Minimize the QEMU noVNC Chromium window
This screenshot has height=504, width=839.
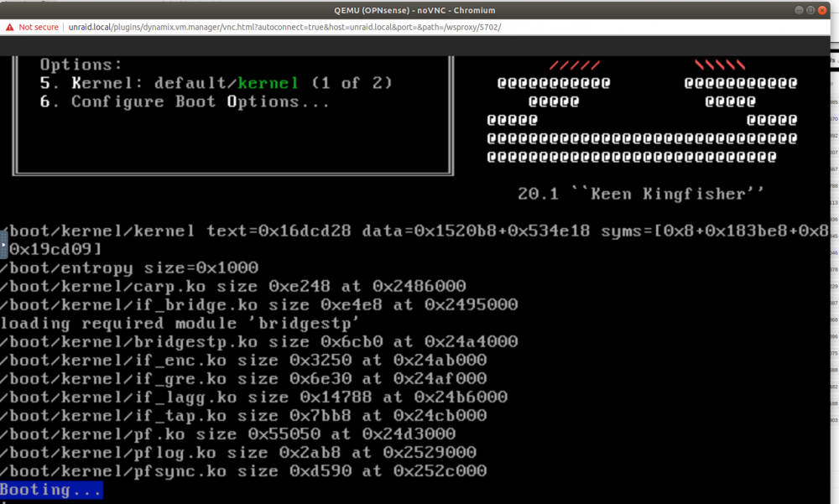[x=799, y=10]
